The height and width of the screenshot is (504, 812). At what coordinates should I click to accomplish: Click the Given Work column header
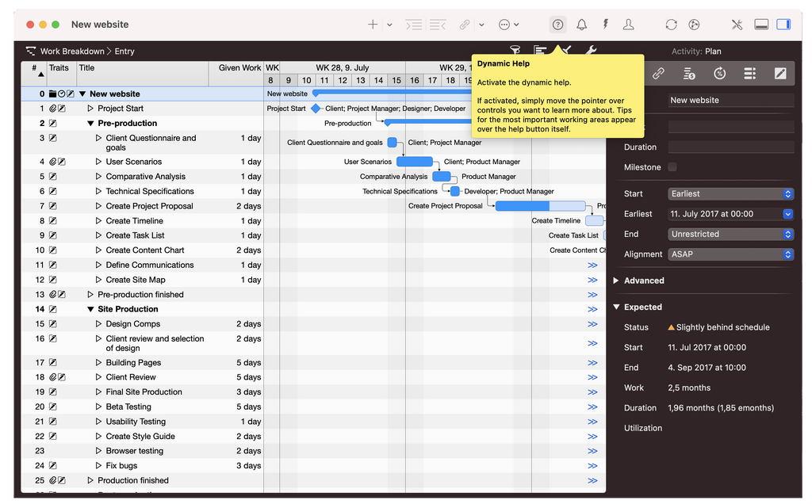pyautogui.click(x=239, y=68)
